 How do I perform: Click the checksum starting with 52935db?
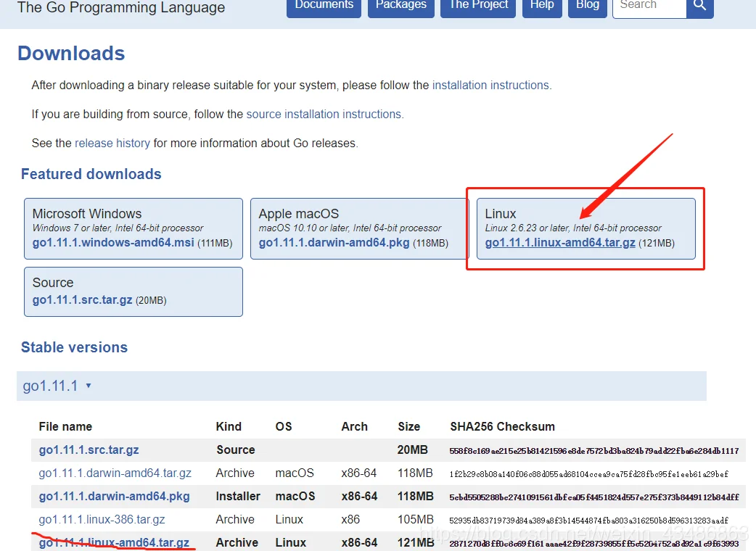[x=588, y=520]
